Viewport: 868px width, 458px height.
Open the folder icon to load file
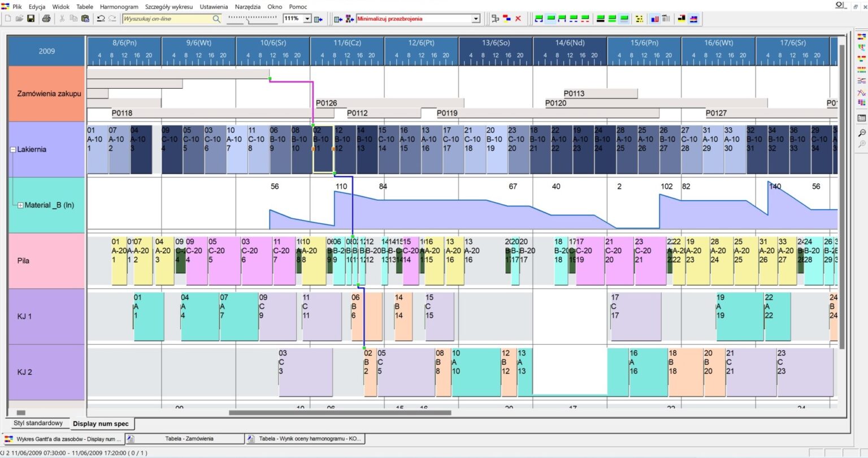point(19,19)
